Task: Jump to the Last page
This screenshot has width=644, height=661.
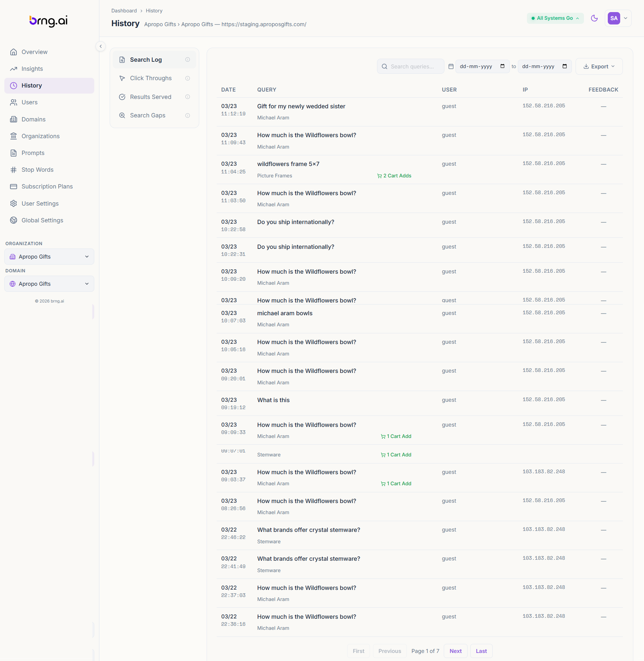Action: point(481,651)
